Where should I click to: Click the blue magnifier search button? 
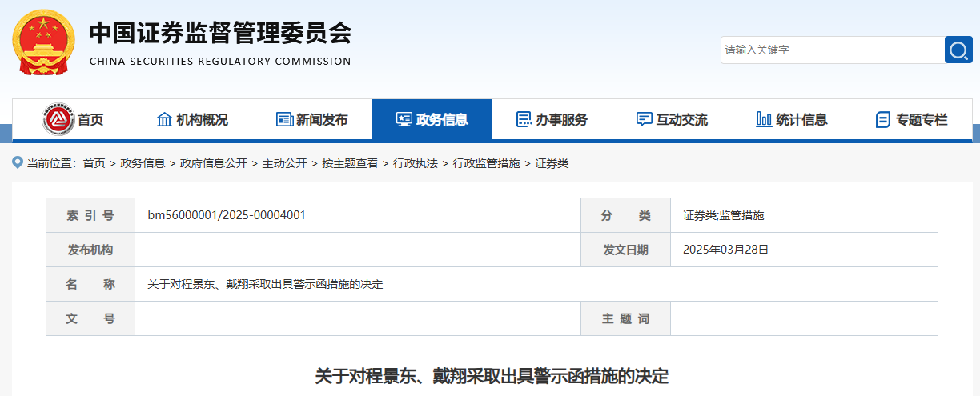pos(958,50)
